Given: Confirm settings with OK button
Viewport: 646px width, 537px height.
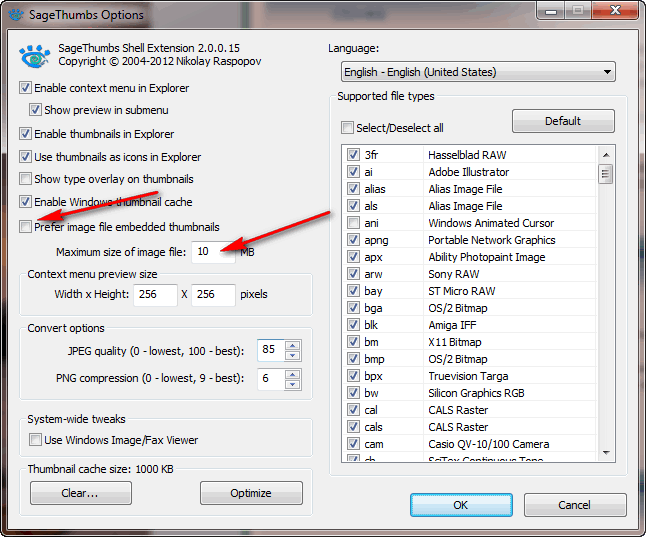Looking at the screenshot, I should coord(461,505).
